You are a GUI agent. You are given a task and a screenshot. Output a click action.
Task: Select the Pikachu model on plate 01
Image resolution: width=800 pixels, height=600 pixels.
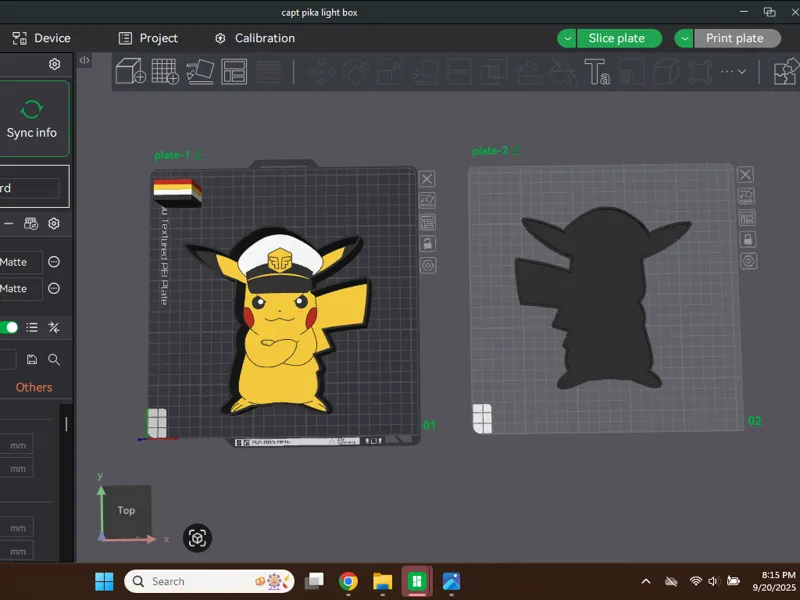[280, 327]
